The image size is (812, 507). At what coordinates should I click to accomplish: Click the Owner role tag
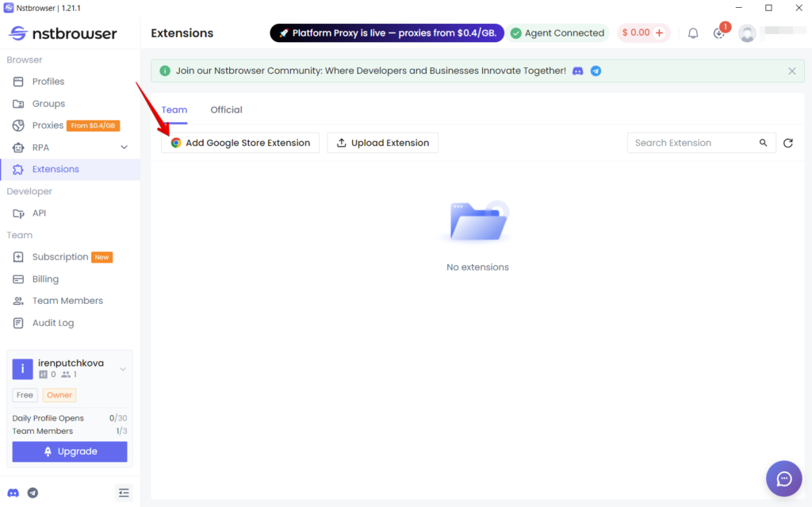click(59, 395)
